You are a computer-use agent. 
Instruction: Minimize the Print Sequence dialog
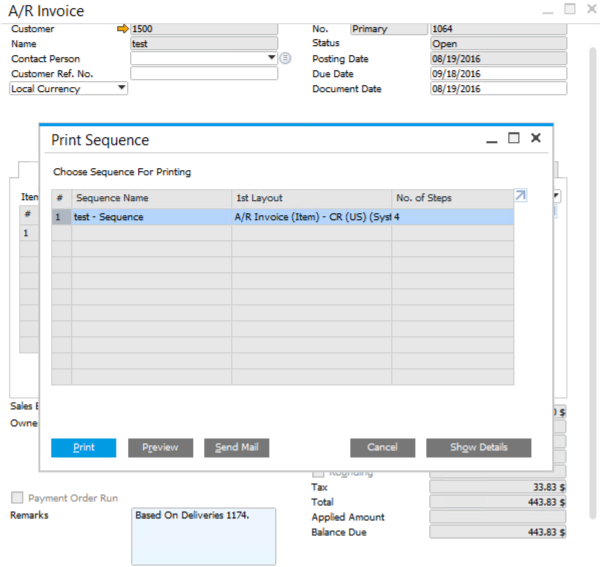[491, 139]
